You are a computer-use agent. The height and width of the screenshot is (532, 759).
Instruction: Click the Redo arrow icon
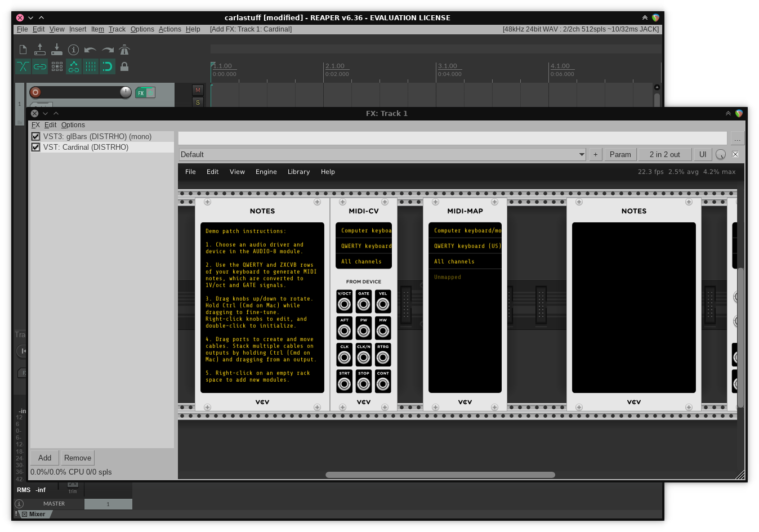(x=108, y=50)
